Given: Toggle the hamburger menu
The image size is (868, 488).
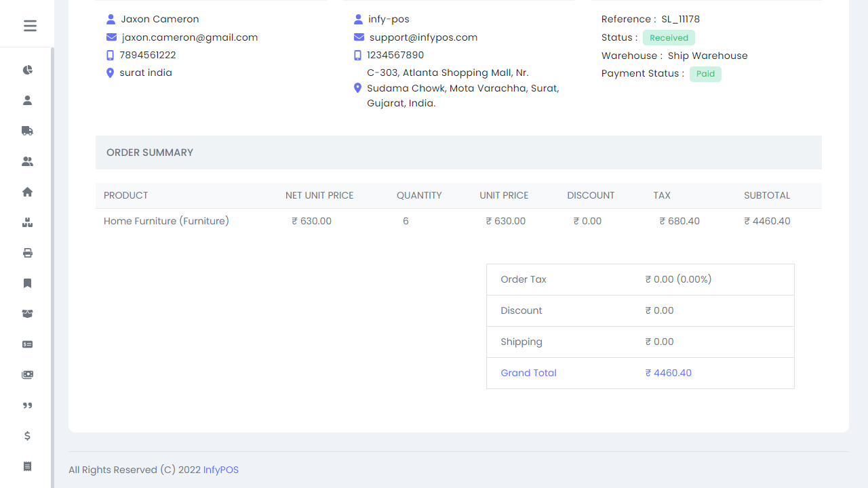Looking at the screenshot, I should [29, 26].
